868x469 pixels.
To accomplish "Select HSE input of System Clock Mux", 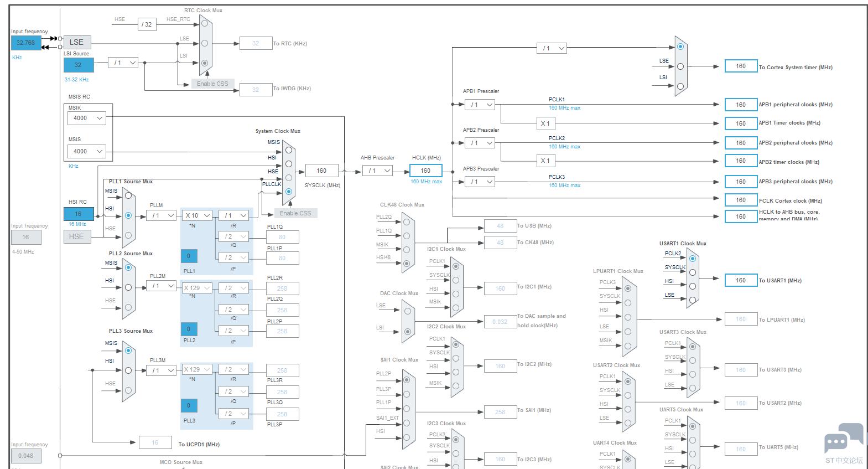I will pos(289,178).
